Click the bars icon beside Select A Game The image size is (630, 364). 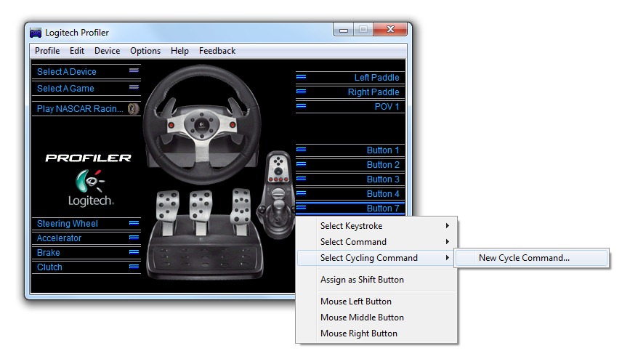pos(134,87)
